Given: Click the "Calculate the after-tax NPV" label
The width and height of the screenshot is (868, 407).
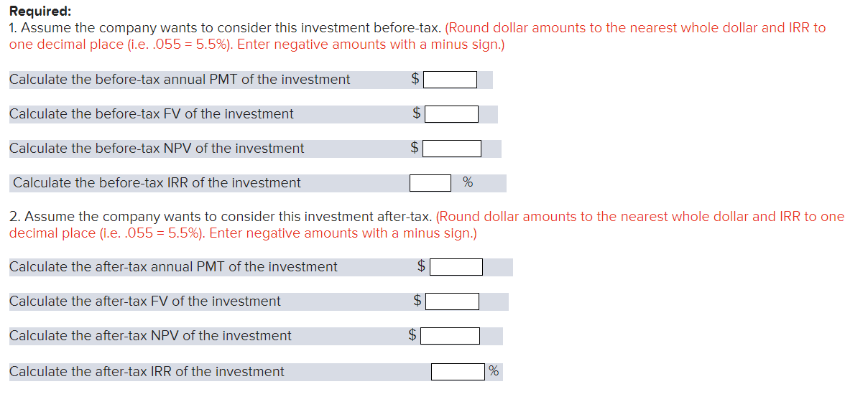Looking at the screenshot, I should (150, 336).
